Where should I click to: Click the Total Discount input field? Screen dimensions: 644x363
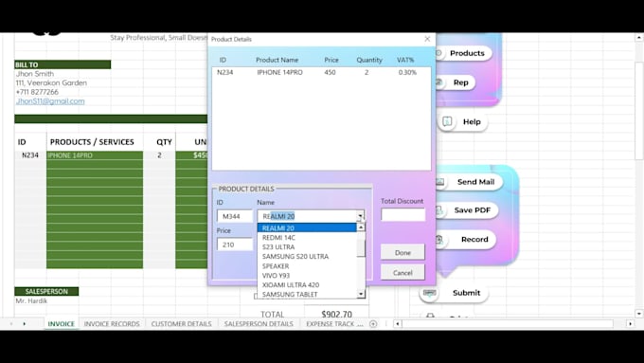[402, 214]
